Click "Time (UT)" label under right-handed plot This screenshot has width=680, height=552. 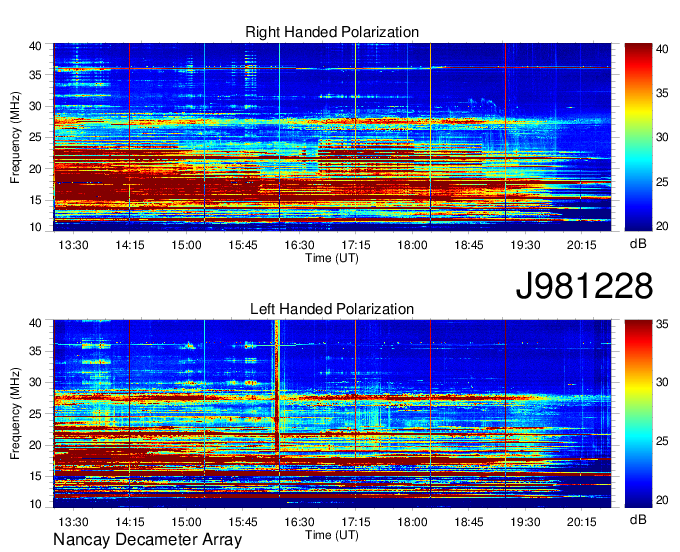point(332,258)
